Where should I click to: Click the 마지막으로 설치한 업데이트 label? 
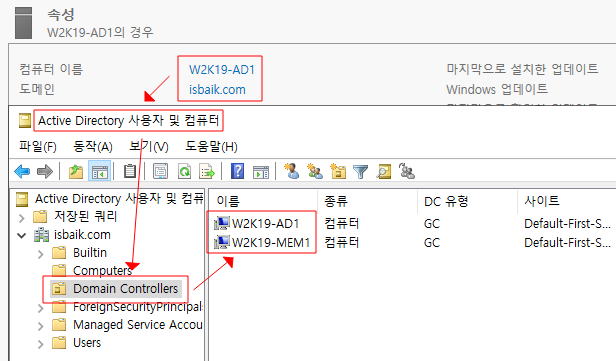click(522, 69)
